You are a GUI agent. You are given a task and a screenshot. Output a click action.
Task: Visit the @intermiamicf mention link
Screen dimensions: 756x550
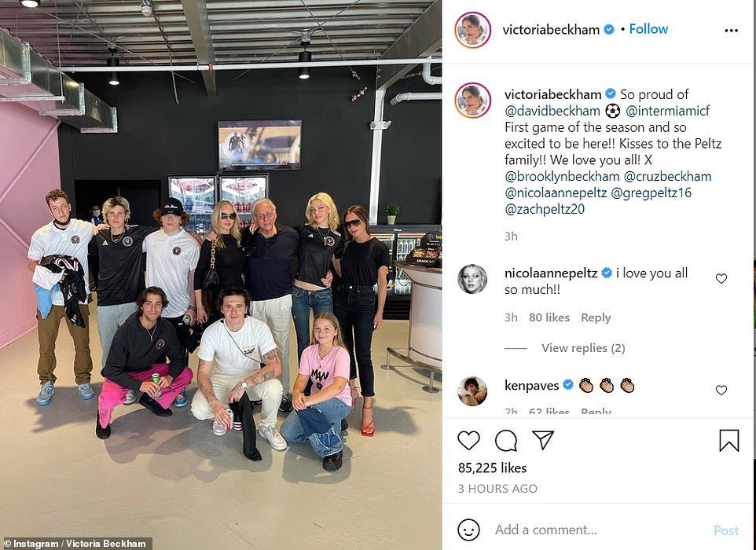coord(668,111)
